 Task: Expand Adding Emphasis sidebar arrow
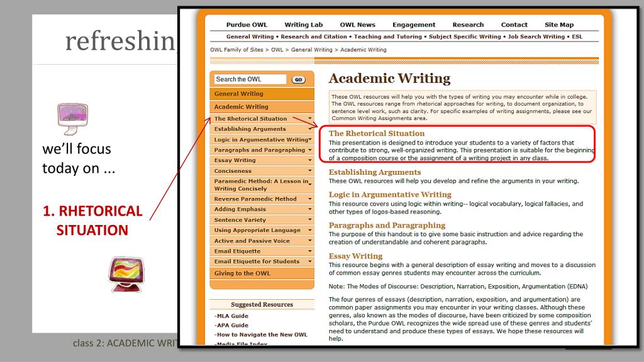tap(310, 209)
